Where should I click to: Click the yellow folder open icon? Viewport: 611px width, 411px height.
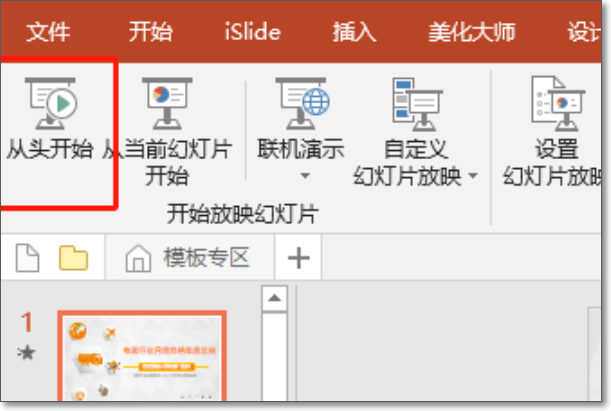coord(73,258)
